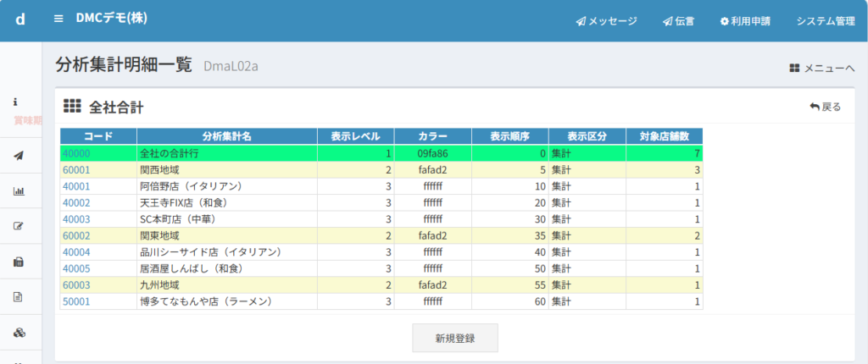Click the hamburger menu icon in header
The image size is (868, 364).
point(58,19)
